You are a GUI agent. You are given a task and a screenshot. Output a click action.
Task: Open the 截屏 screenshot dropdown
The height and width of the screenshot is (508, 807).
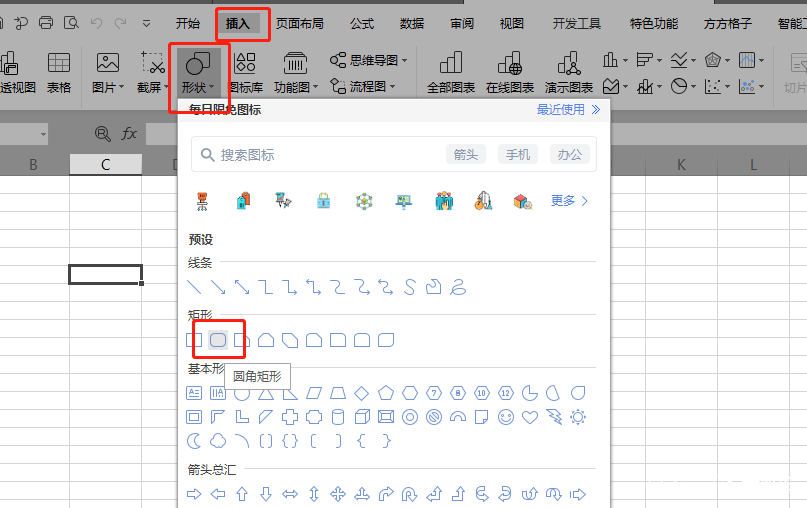[x=153, y=73]
